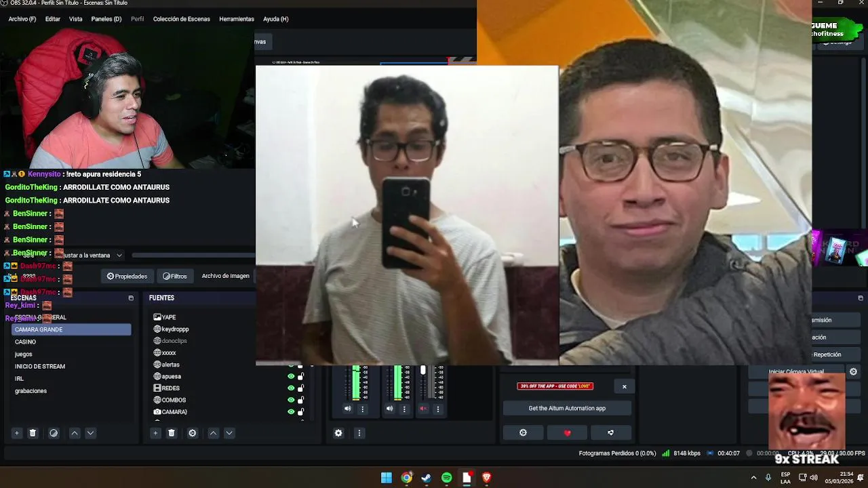Mute the first audio mixer channel
868x488 pixels.
click(348, 409)
